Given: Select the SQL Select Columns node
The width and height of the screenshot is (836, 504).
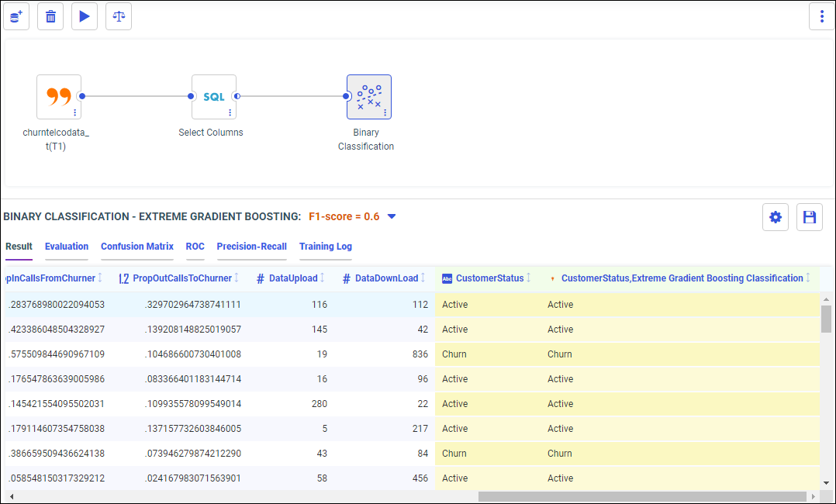Looking at the screenshot, I should click(213, 97).
